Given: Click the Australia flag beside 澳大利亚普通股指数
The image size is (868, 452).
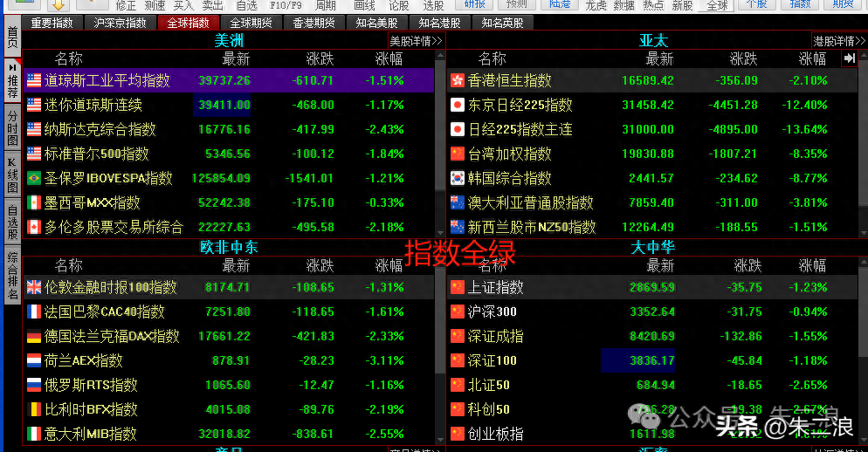Looking at the screenshot, I should click(x=458, y=202).
